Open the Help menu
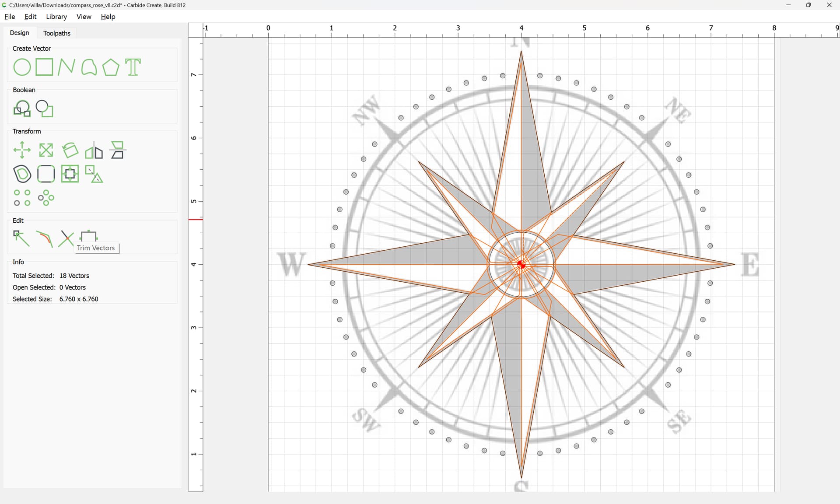Viewport: 840px width, 504px height. [x=108, y=17]
